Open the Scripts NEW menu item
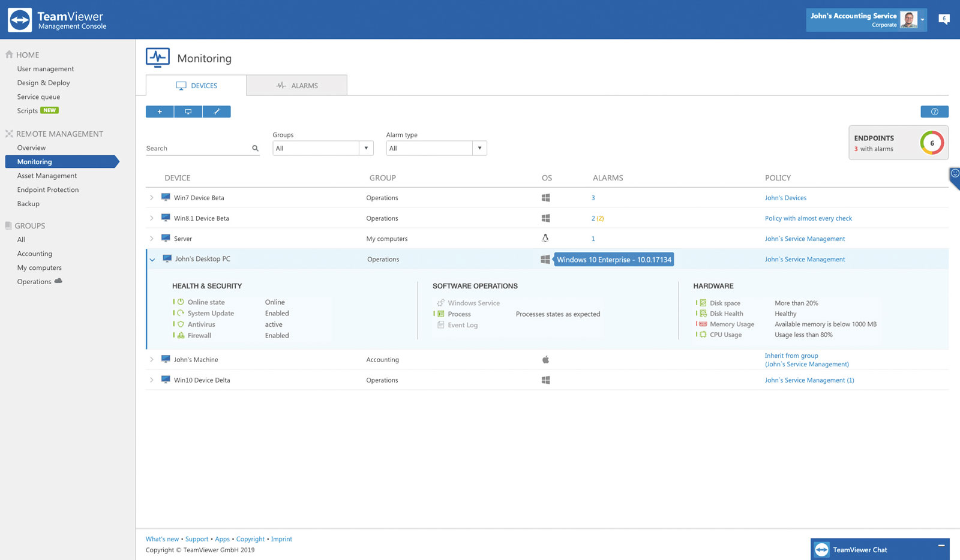The image size is (960, 560). tap(37, 111)
